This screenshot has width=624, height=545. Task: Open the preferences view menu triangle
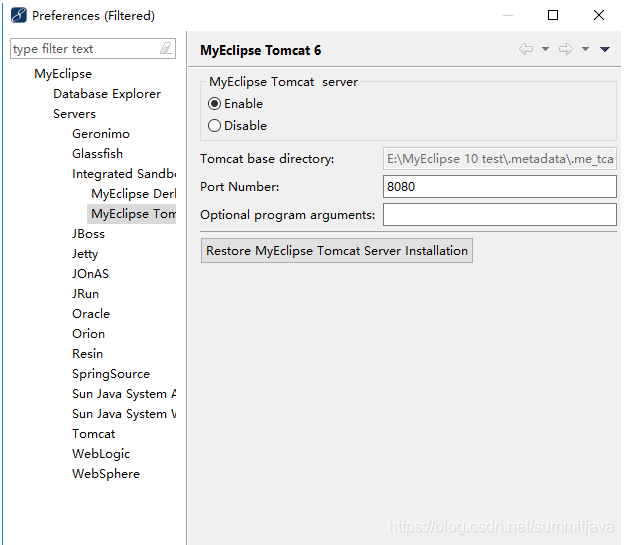pyautogui.click(x=604, y=49)
